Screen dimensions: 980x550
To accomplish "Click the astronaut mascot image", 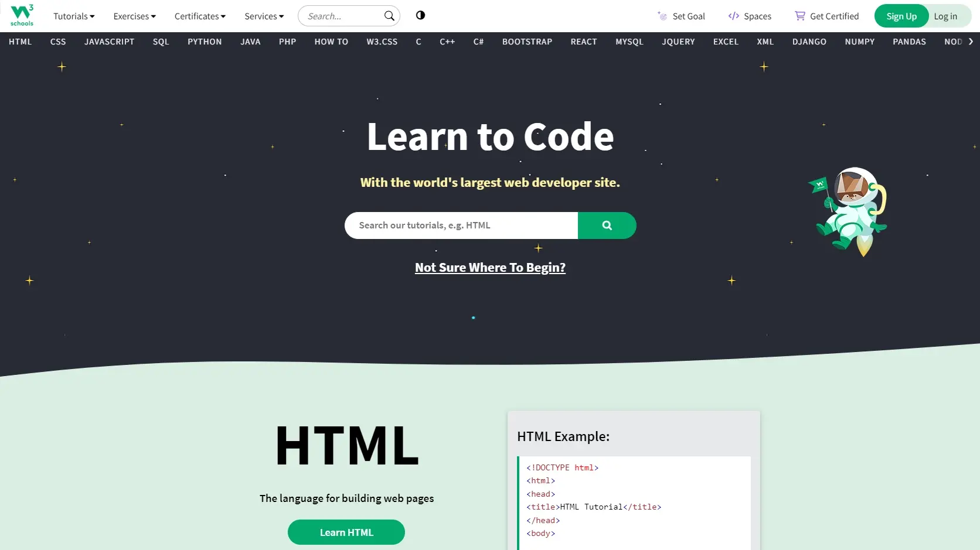I will [848, 212].
